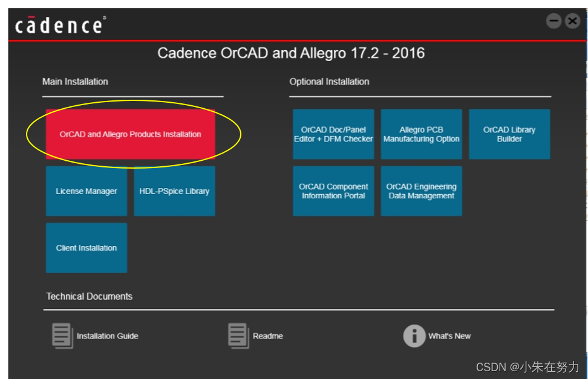Open the Installation Guide text link
Image resolution: width=588 pixels, height=379 pixels.
coord(108,336)
